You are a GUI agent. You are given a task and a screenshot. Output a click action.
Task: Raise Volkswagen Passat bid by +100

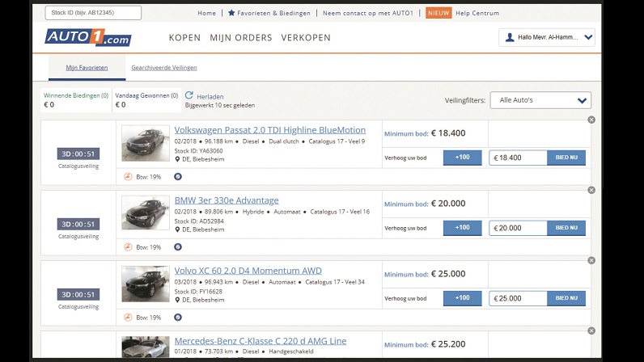463,158
